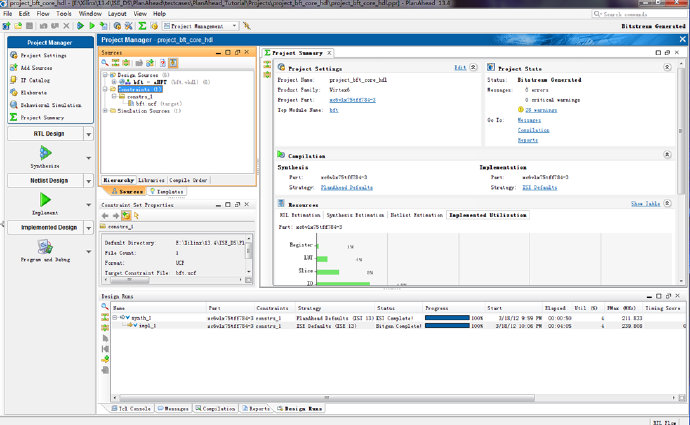Click the search icon in Design Runs panel
This screenshot has width=690, height=425.
[105, 307]
